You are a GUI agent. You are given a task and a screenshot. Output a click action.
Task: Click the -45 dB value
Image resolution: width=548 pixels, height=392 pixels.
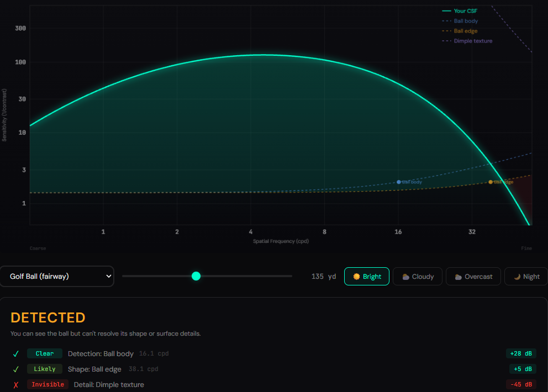tap(521, 384)
